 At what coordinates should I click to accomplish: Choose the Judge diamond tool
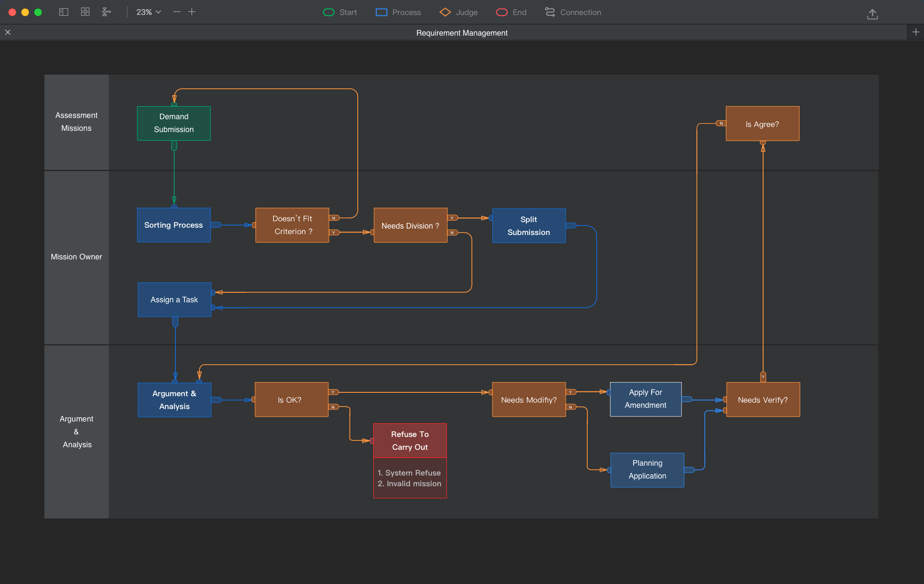(x=459, y=12)
